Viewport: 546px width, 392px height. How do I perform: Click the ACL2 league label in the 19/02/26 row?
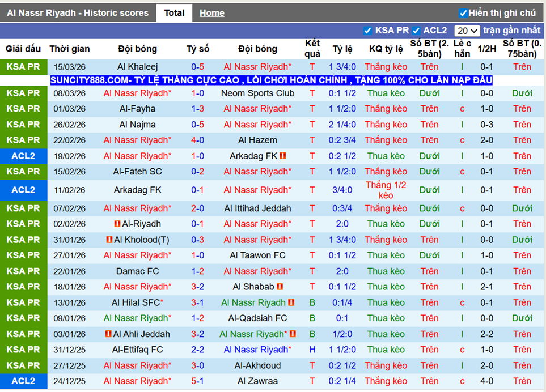[24, 156]
